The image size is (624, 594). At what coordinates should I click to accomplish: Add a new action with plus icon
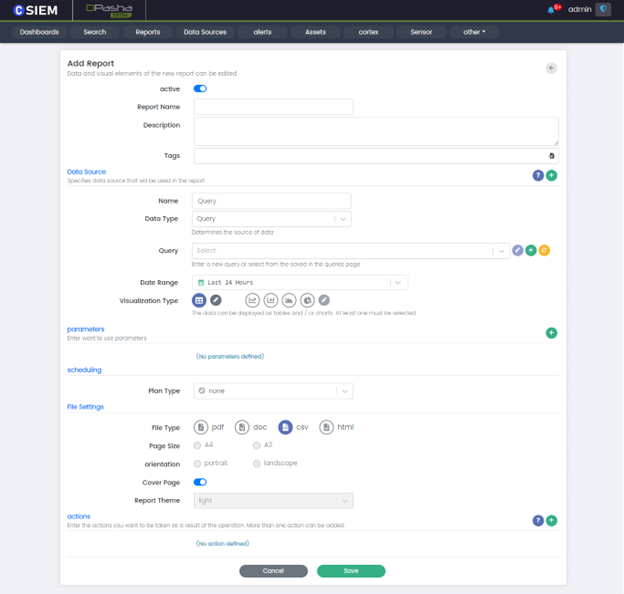click(x=551, y=520)
